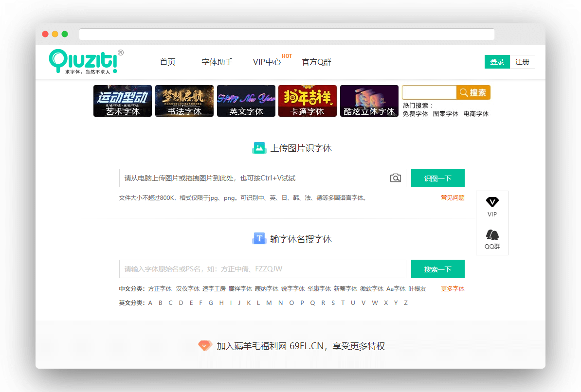Click the font name input field
The height and width of the screenshot is (392, 581).
(x=263, y=269)
